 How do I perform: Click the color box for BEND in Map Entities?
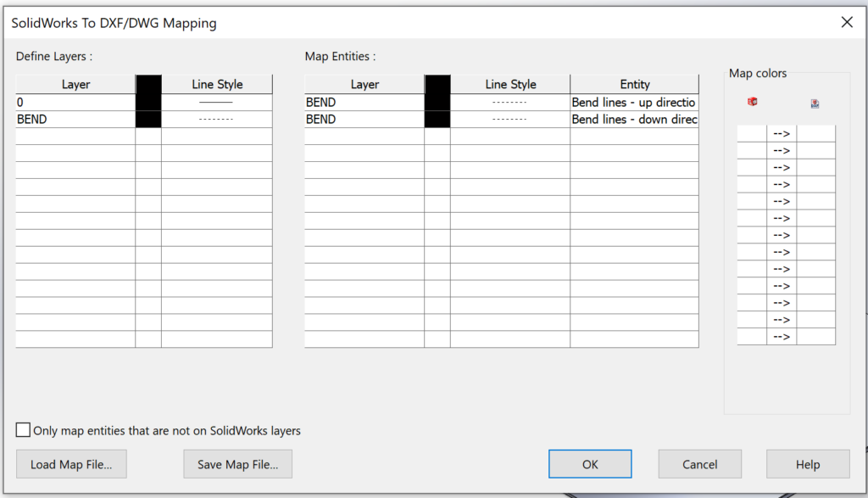point(437,102)
